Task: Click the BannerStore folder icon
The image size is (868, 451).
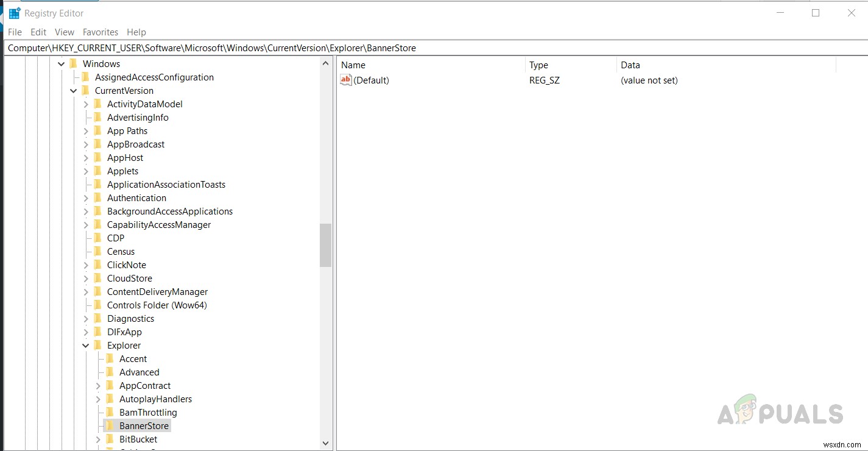Action: tap(110, 425)
